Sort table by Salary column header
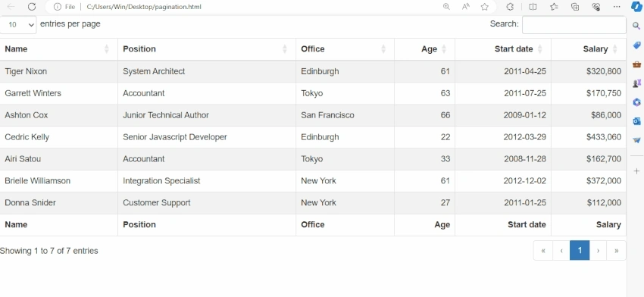The image size is (644, 297). click(589, 49)
